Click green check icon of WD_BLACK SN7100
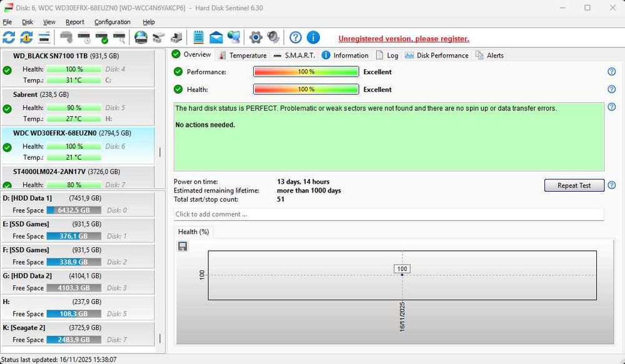This screenshot has height=364, width=625. point(7,71)
